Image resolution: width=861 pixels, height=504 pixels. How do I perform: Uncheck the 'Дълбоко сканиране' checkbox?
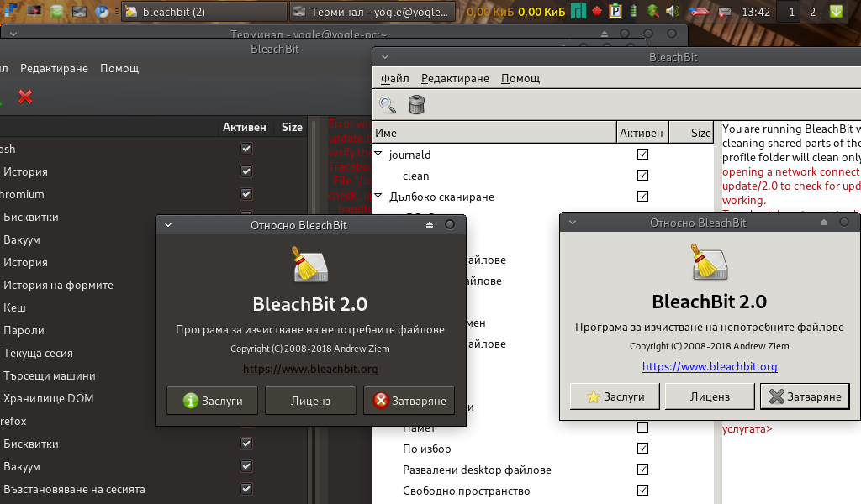pyautogui.click(x=642, y=196)
